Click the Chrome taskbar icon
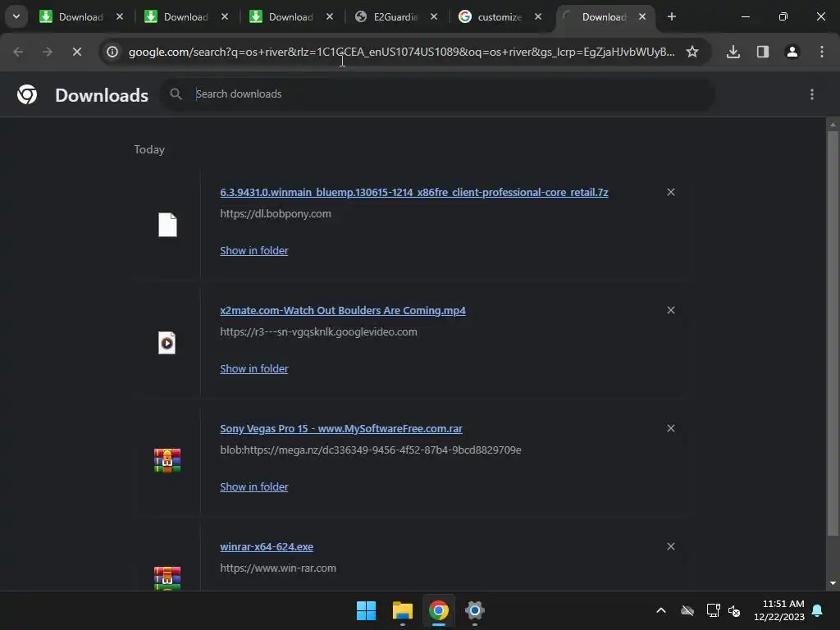Viewport: 840px width, 630px height. point(438,610)
